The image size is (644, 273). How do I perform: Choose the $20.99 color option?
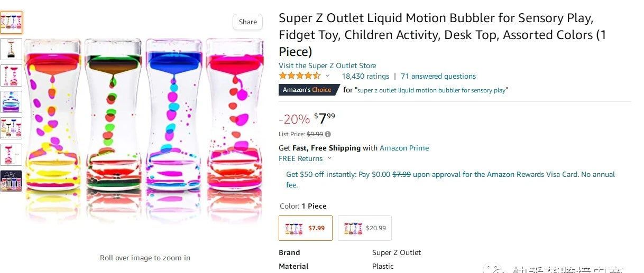pos(365,228)
